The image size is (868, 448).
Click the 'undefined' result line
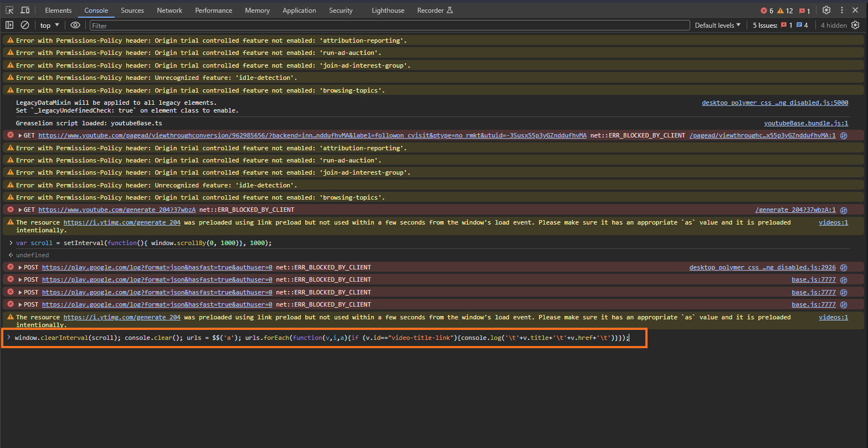(x=32, y=255)
